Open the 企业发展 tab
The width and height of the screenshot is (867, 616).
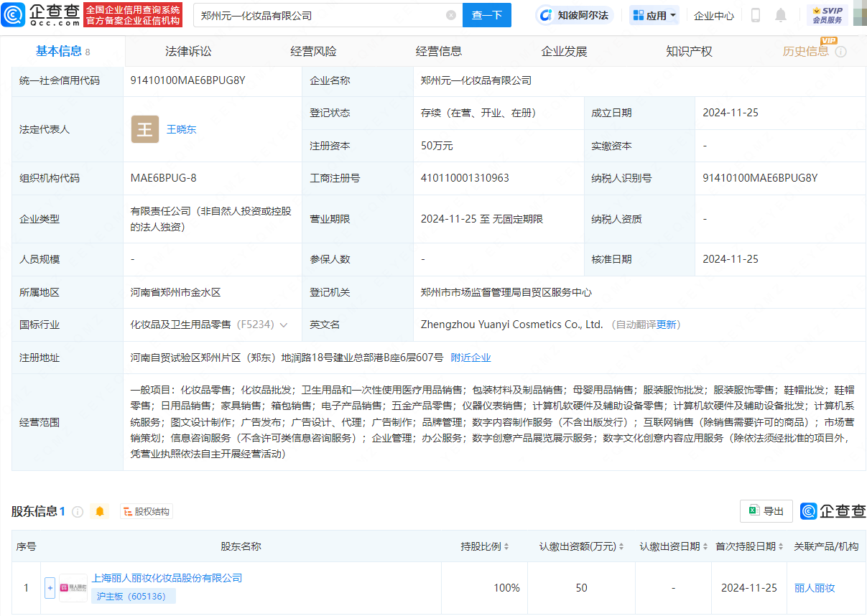pyautogui.click(x=564, y=51)
